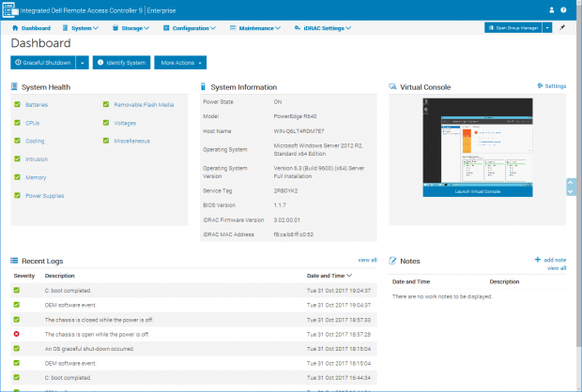Click the Cooling health check status
Image resolution: width=582 pixels, height=392 pixels.
tap(18, 141)
